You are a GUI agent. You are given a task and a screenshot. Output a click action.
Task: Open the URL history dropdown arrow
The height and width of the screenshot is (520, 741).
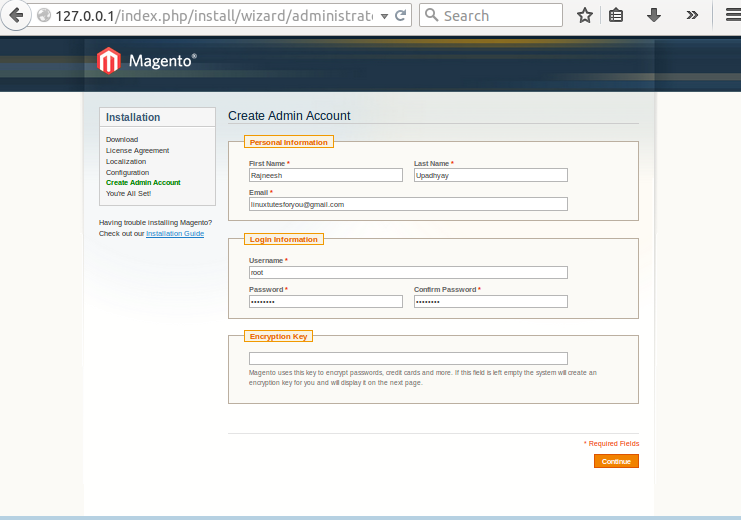click(x=384, y=16)
